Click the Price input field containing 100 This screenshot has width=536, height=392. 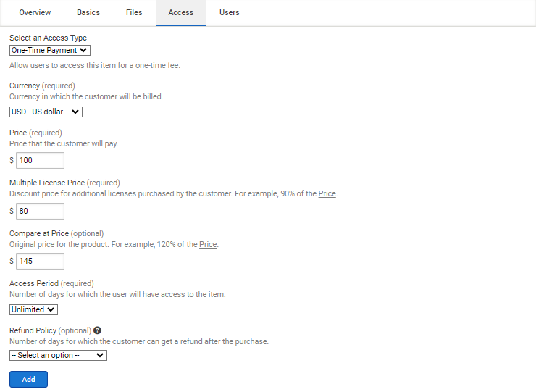tap(40, 160)
